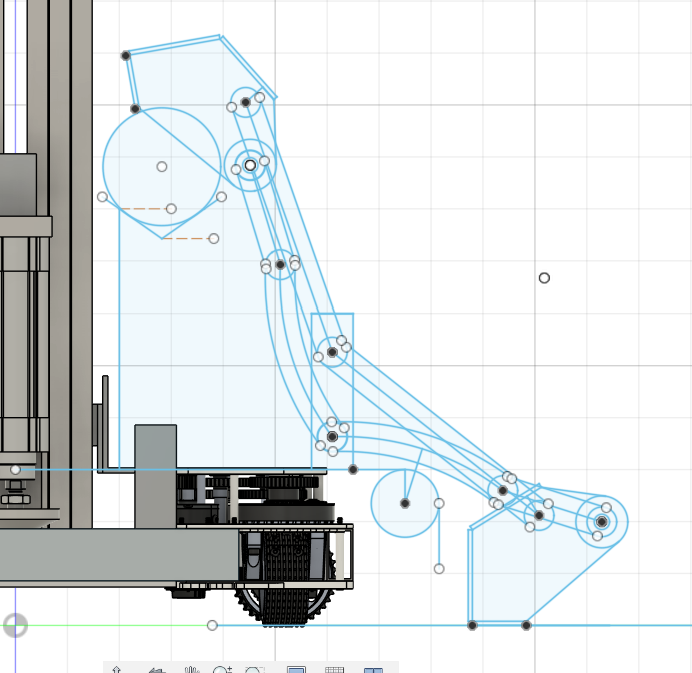
Task: Select bottom-left corner point of the intake shape
Action: pos(472,625)
